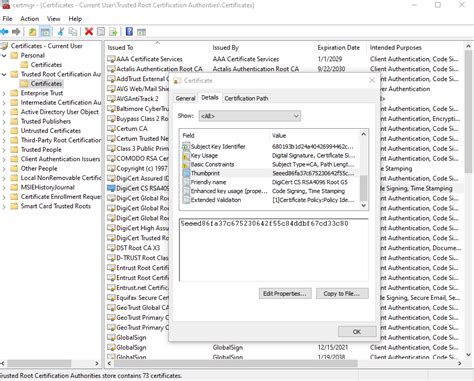This screenshot has width=474, height=381.
Task: Sort by the Expiration Date column header
Action: tap(339, 48)
